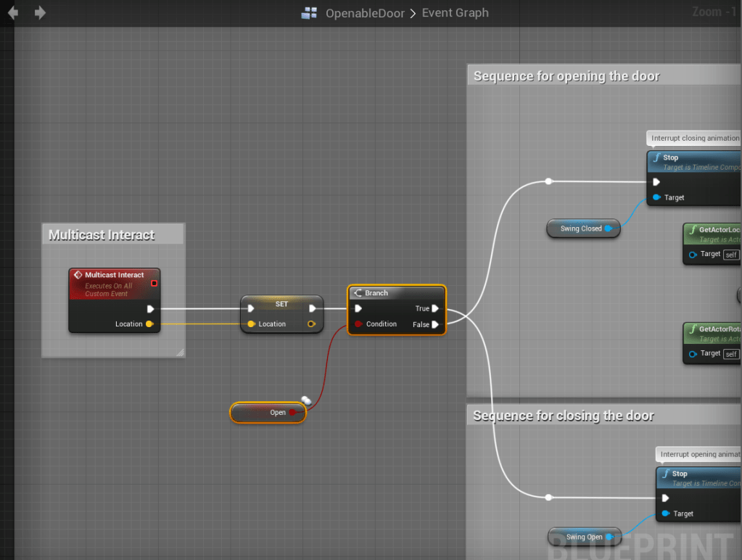Select the Open variable node
The image size is (742, 560).
coord(268,413)
